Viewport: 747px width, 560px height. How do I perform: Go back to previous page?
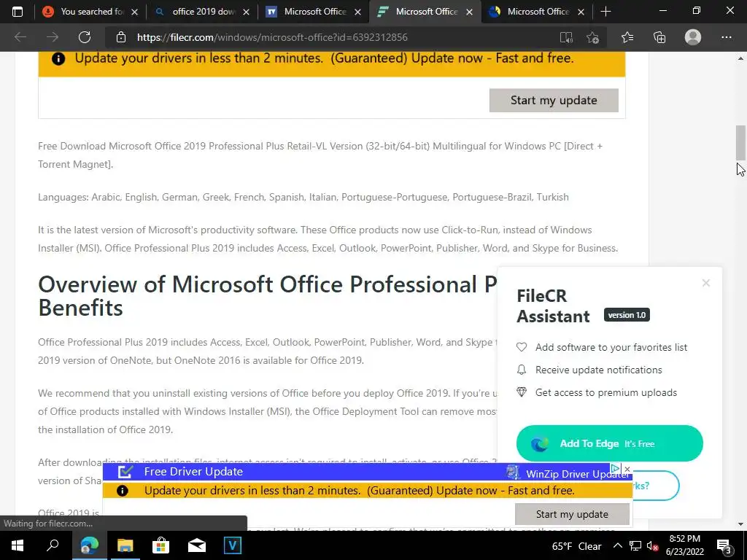click(20, 37)
